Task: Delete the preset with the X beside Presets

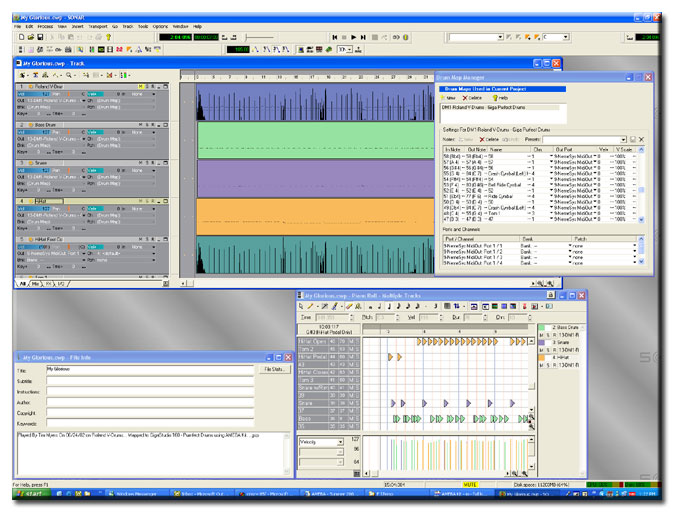Action: tap(641, 139)
